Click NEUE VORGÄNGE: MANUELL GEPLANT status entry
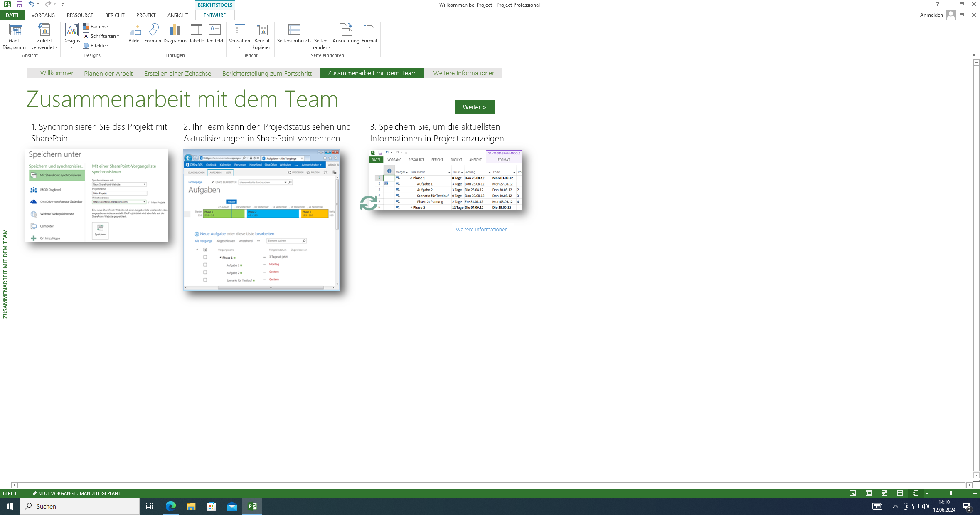Viewport: 980px width, 515px height. pyautogui.click(x=76, y=493)
